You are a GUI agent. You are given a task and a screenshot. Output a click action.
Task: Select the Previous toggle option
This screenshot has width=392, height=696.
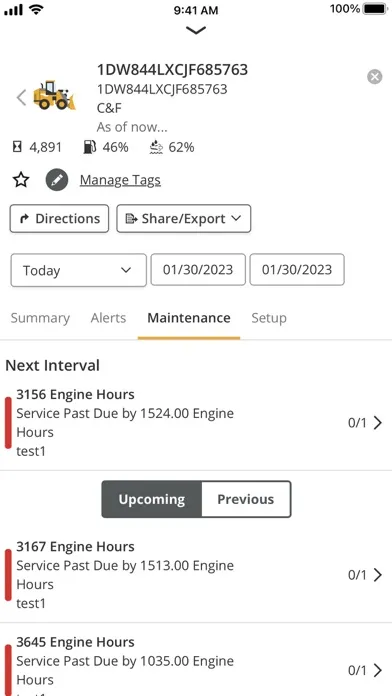coord(246,499)
